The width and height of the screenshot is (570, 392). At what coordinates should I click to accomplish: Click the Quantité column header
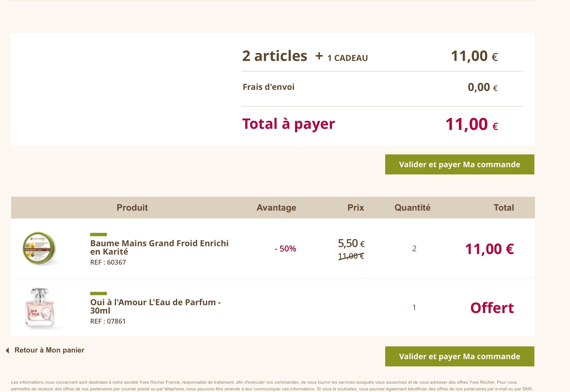pos(412,208)
